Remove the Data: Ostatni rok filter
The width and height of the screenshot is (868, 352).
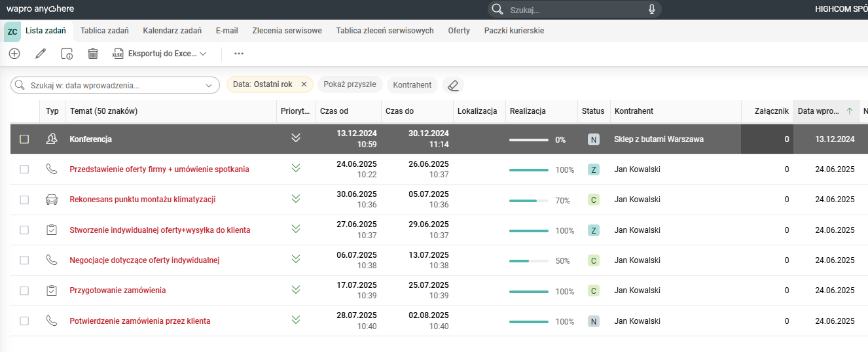[x=304, y=84]
